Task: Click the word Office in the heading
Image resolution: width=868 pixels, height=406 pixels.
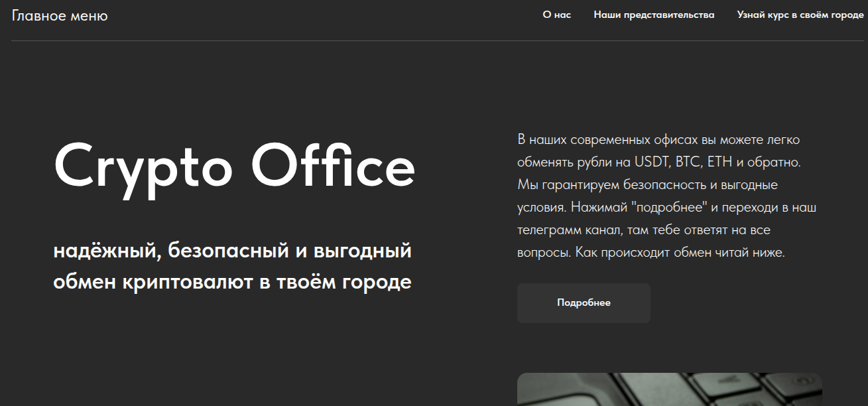Action: tap(333, 167)
